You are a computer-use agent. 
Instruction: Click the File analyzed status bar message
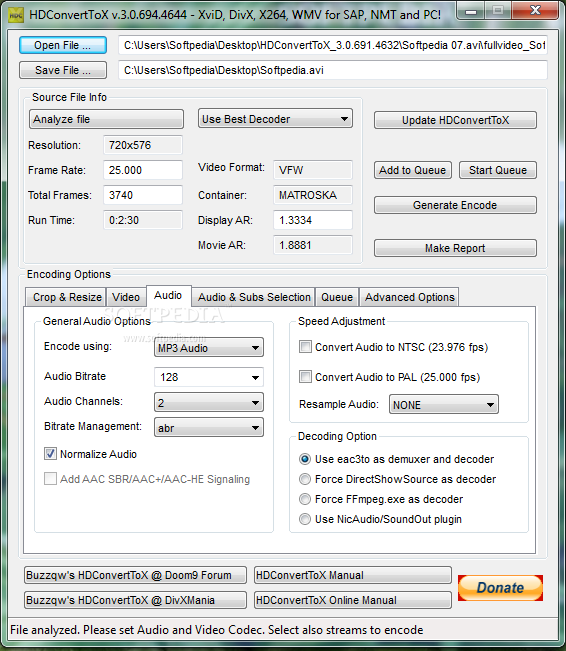217,630
